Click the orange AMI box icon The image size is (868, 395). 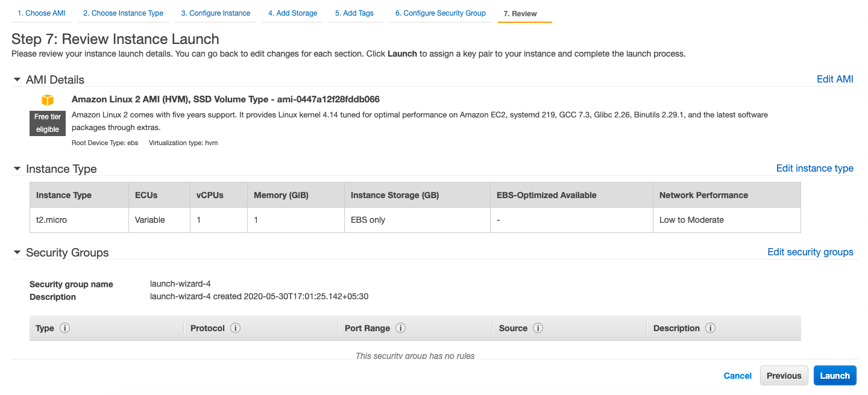pos(48,100)
